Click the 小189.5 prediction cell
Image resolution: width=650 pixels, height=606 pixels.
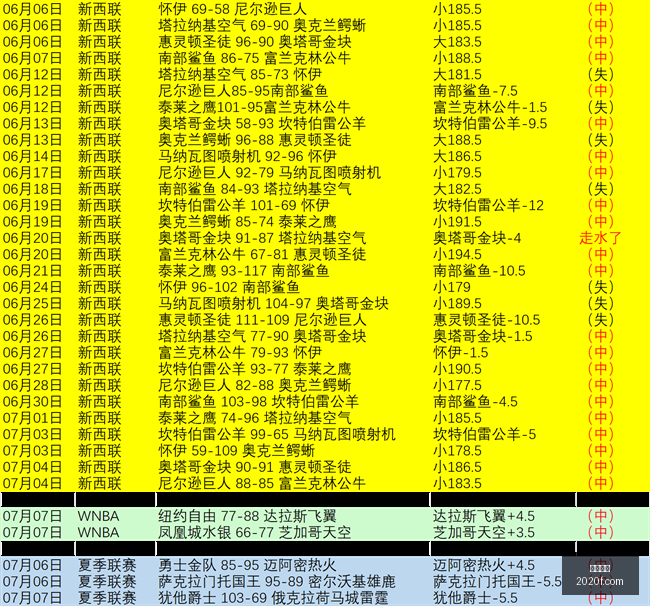[457, 303]
